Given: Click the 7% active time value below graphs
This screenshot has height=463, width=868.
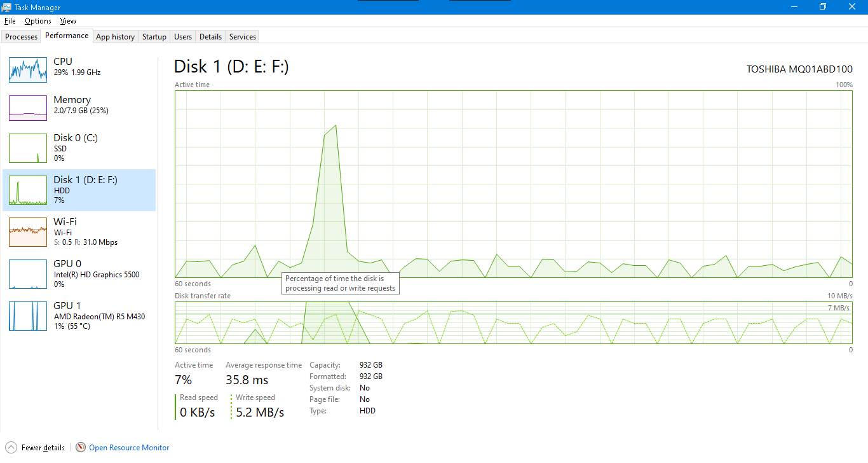Looking at the screenshot, I should pyautogui.click(x=184, y=380).
